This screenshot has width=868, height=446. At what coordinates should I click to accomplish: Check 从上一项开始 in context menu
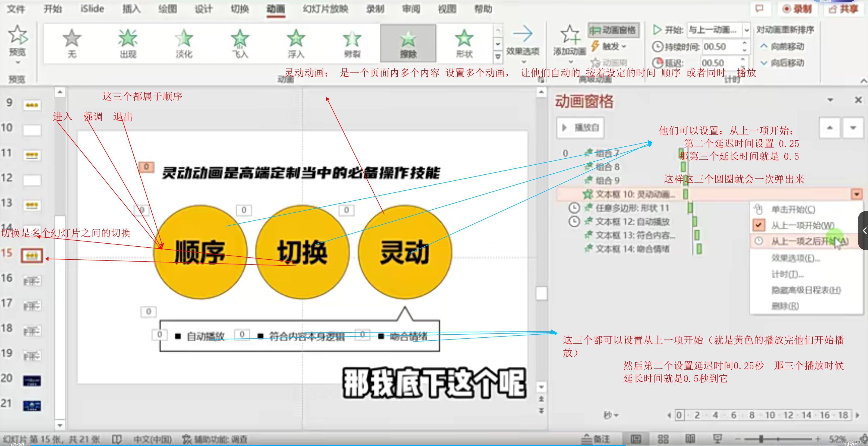(802, 225)
